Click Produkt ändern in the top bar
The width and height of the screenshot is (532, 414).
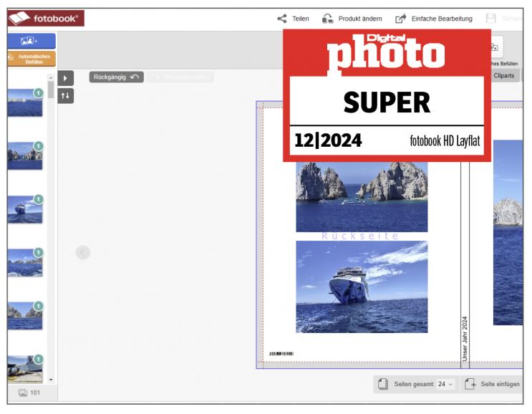pyautogui.click(x=352, y=19)
